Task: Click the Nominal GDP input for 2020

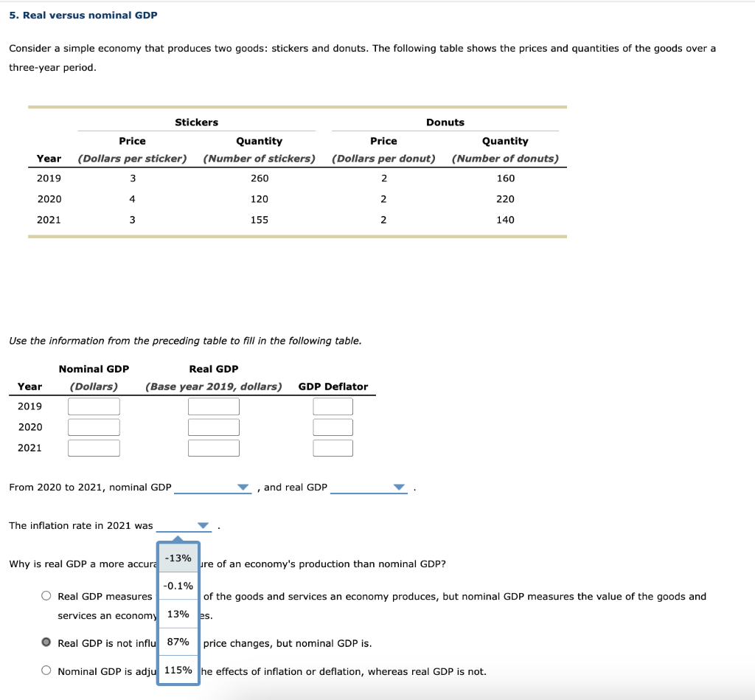Action: tap(94, 426)
